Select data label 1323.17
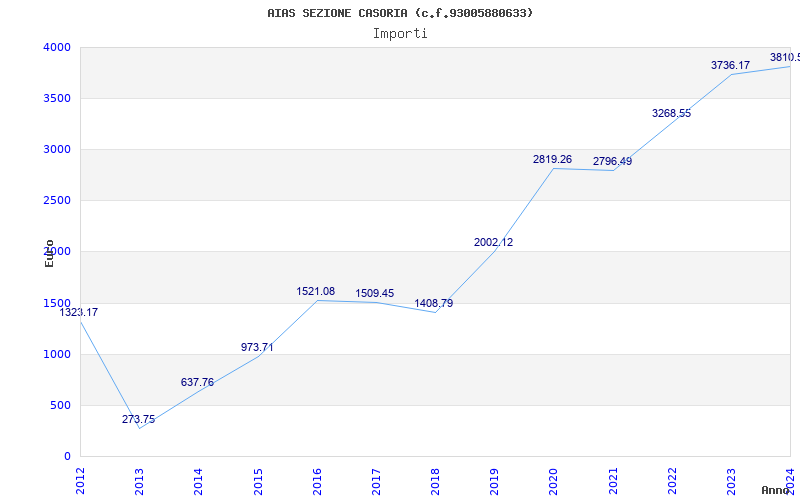This screenshot has width=800, height=500. tap(79, 312)
